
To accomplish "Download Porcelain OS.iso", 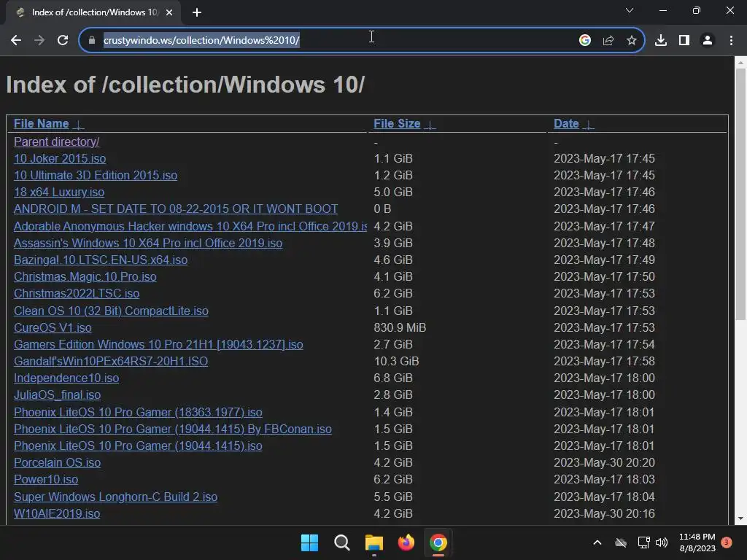I will [x=57, y=463].
